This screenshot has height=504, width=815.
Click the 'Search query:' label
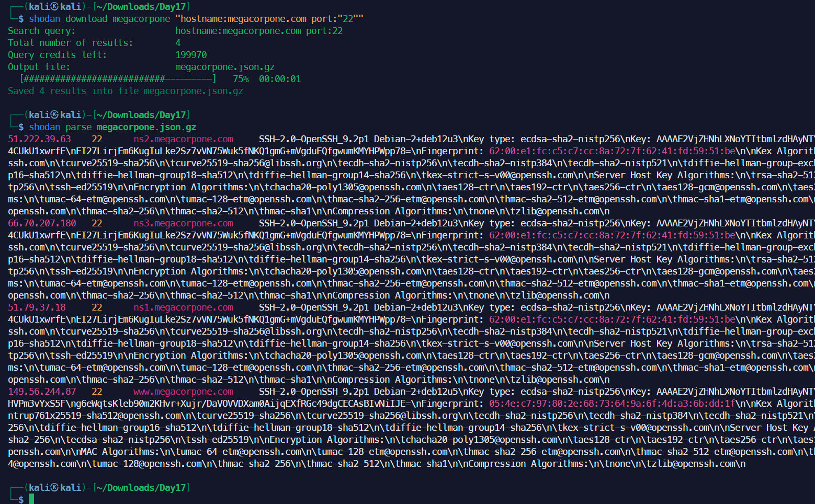coord(42,31)
